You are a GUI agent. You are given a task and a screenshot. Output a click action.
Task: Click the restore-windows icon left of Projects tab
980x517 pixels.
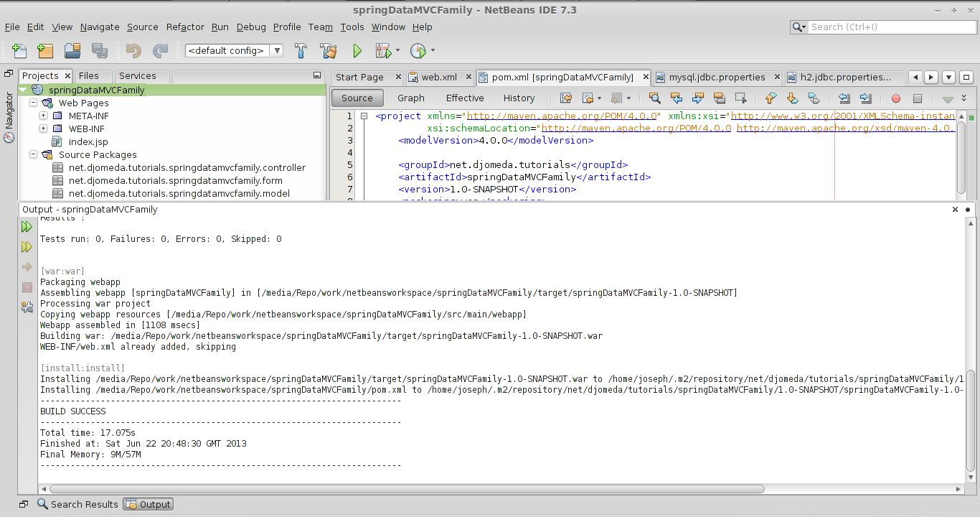tap(9, 74)
